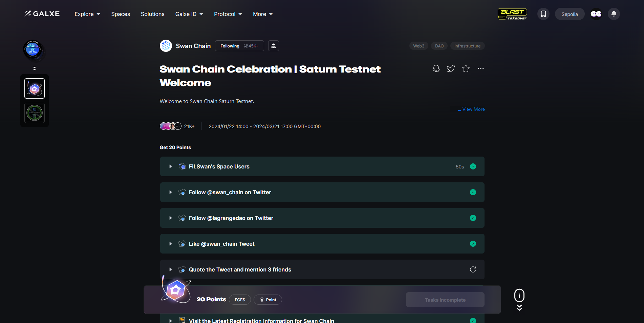This screenshot has width=644, height=323.
Task: Open the Explore dropdown menu
Action: [87, 14]
